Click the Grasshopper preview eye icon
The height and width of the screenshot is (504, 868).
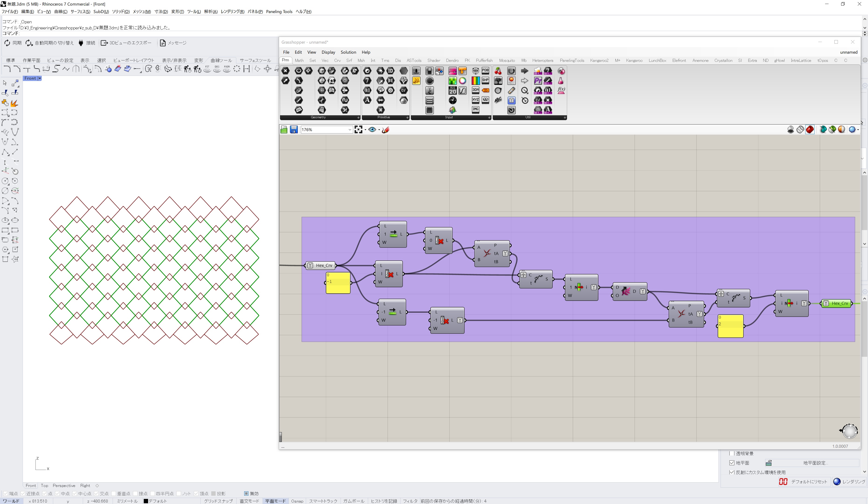[372, 129]
